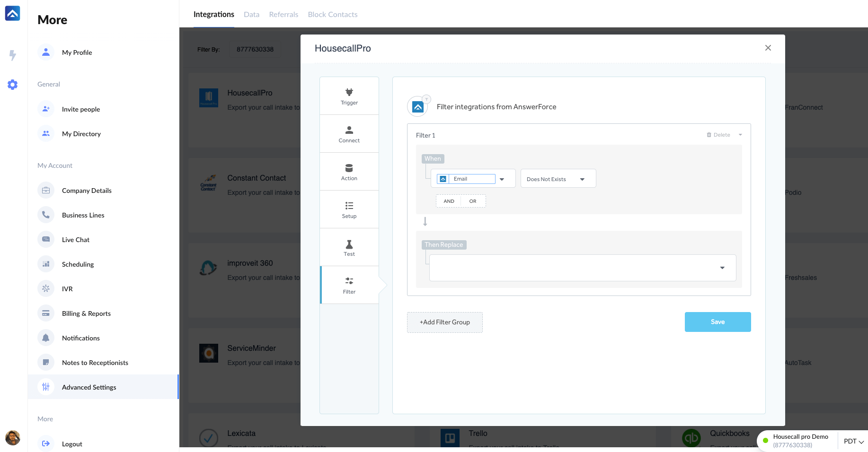Open HousecallPro integration card in background

pyautogui.click(x=245, y=110)
